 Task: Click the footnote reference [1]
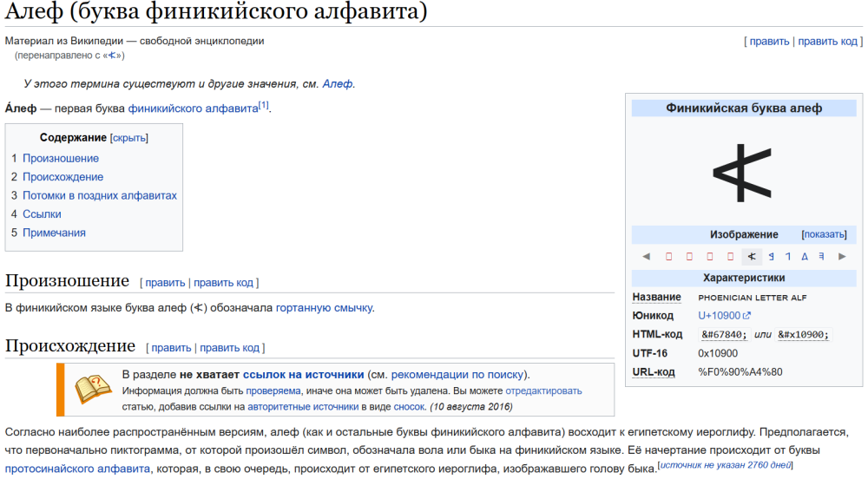pos(264,105)
